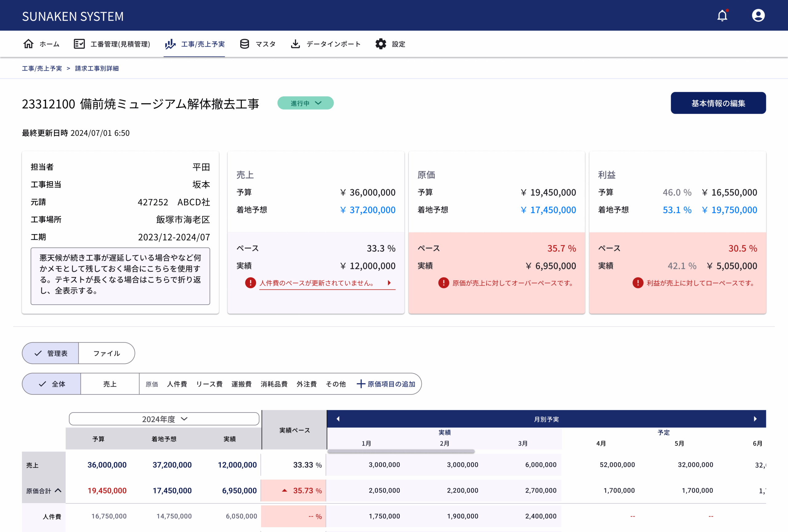Click the monthly table horizontal scrollbar

coord(401,451)
